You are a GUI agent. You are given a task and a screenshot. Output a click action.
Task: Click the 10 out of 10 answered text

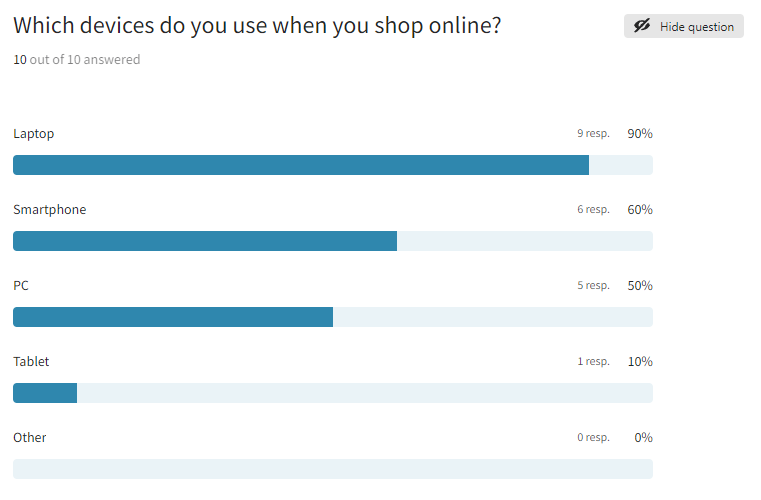click(77, 60)
